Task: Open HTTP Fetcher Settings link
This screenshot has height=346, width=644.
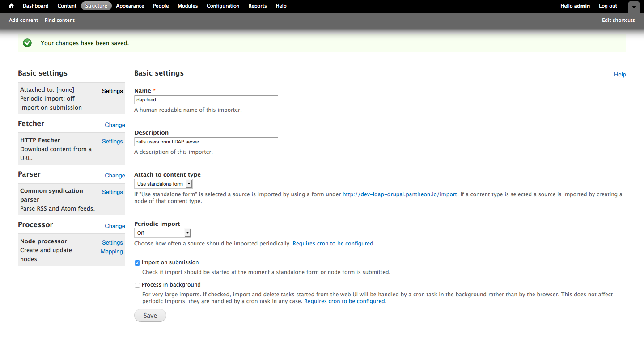Action: 112,141
